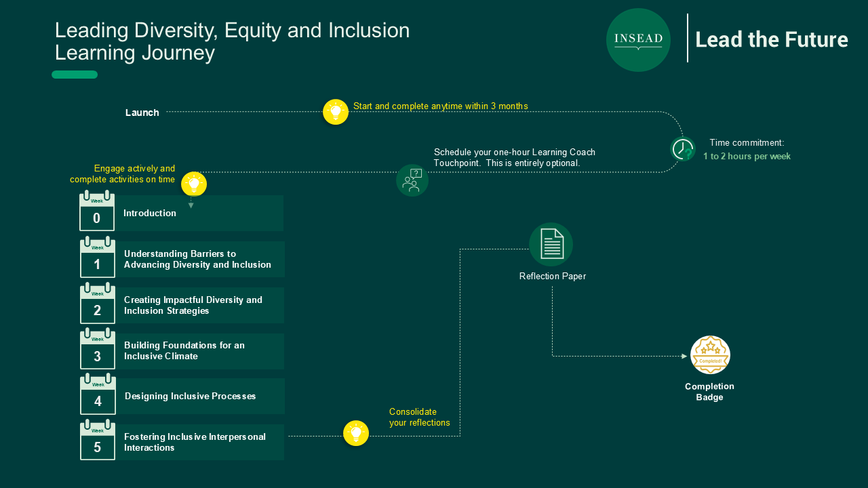Click the Learning Coach Touchpoint icon
Viewport: 868px width, 488px height.
(412, 180)
